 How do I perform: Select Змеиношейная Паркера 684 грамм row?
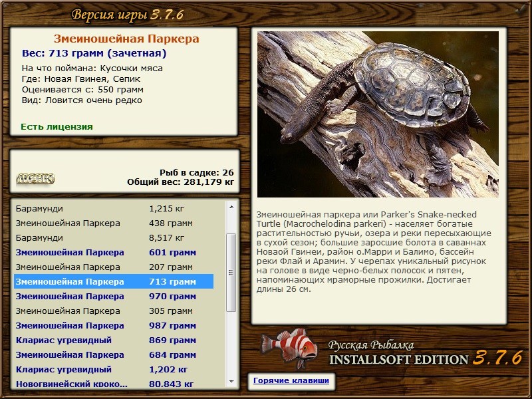click(114, 354)
